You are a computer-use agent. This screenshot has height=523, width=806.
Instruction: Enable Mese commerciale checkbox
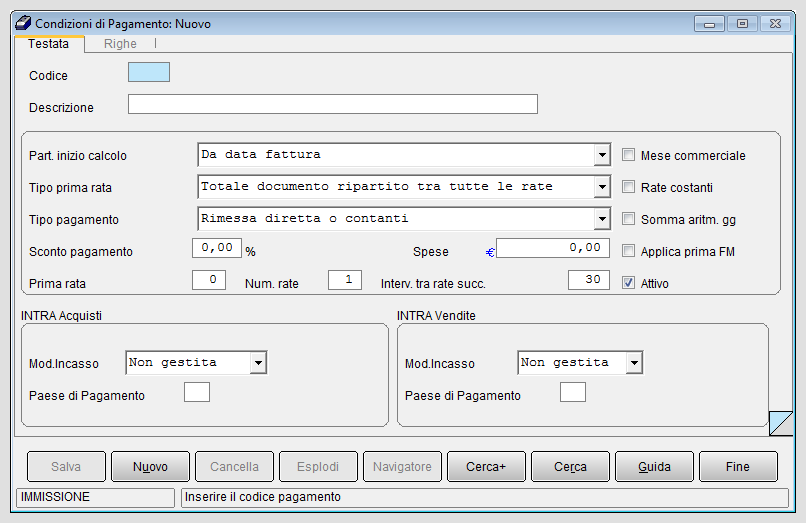point(628,155)
